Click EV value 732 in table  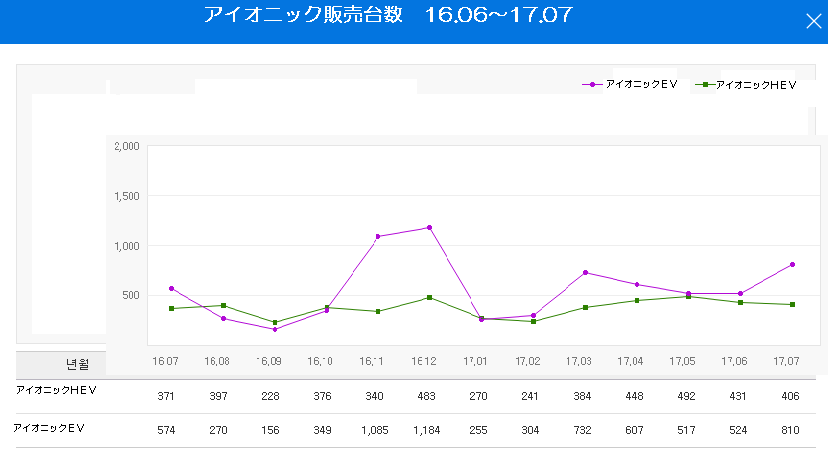pyautogui.click(x=582, y=430)
